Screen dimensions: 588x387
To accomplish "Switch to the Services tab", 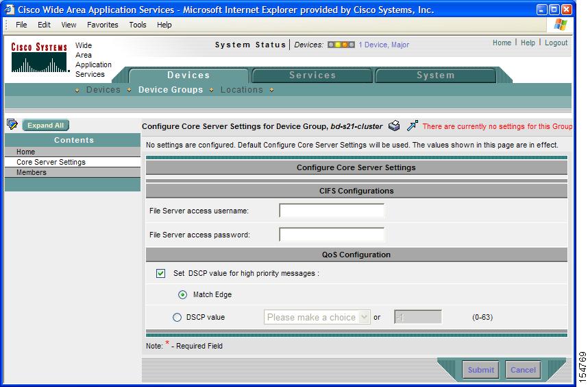I will [x=313, y=75].
